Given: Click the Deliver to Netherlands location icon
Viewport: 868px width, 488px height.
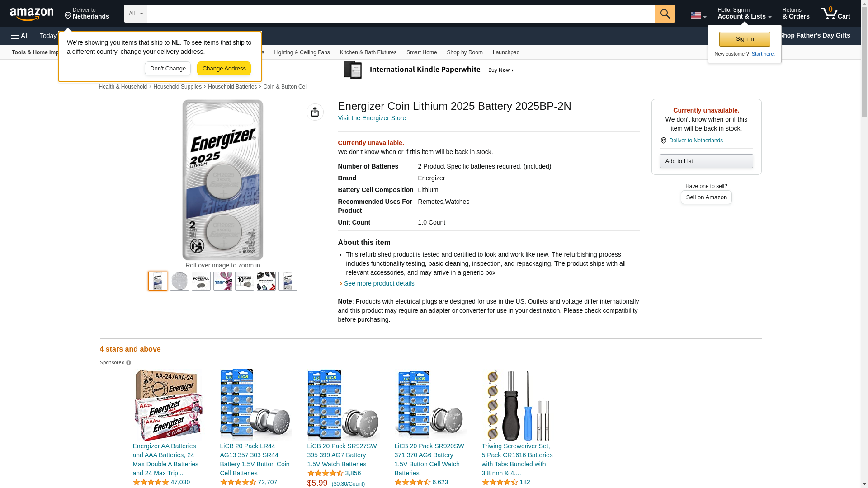Looking at the screenshot, I should (x=663, y=141).
